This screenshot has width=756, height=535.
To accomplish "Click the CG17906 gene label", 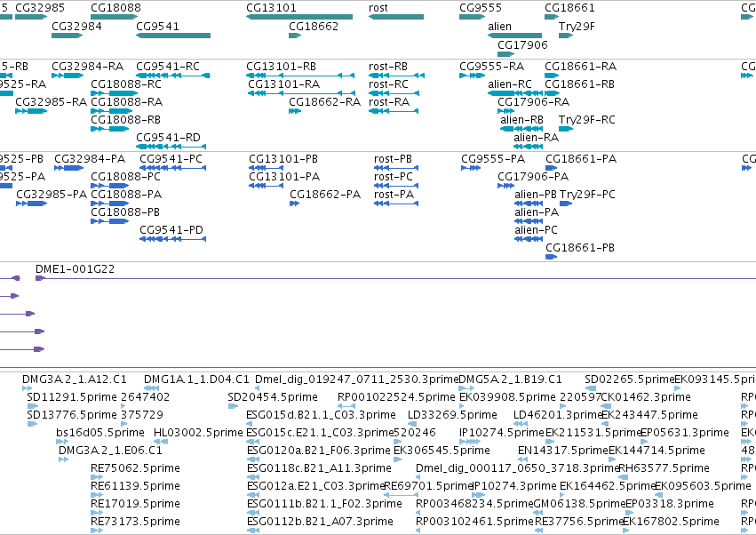I will click(x=522, y=44).
